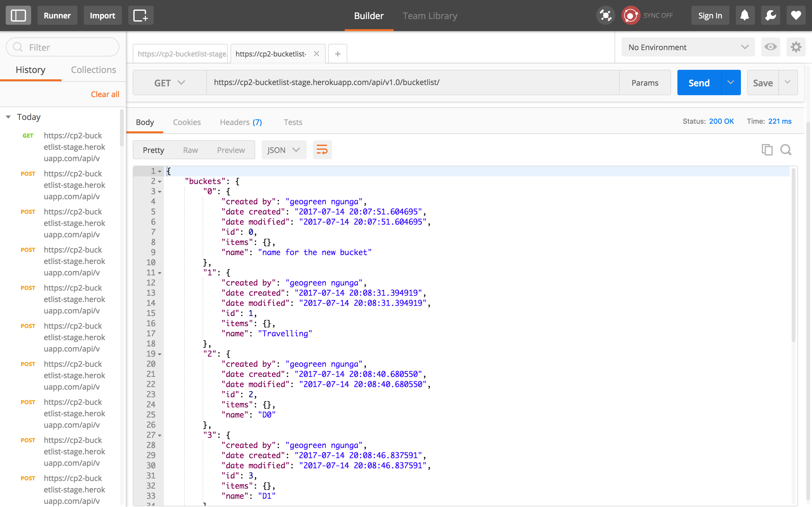Search within the response body
Viewport: 812px width, 507px height.
coord(786,149)
